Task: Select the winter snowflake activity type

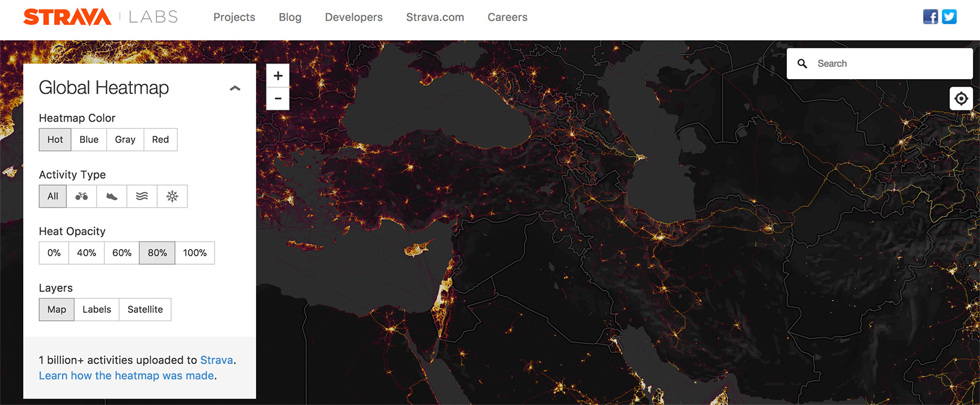Action: [x=172, y=196]
